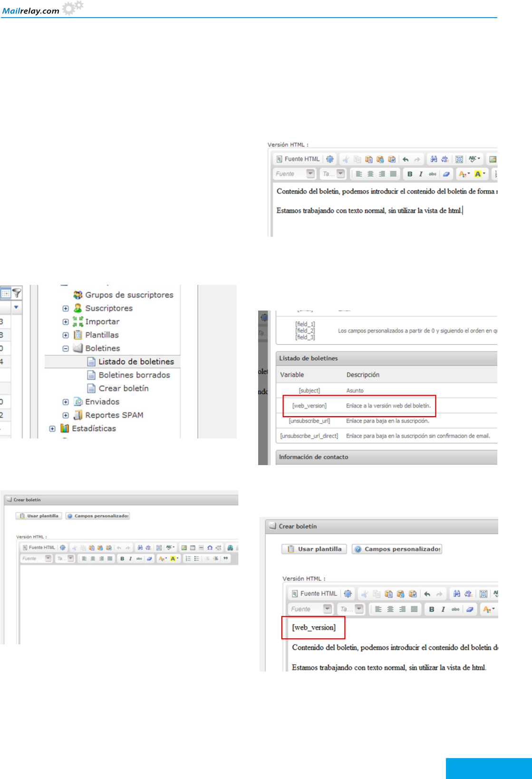
Task: Click the [web_version] text inside the editor
Action: [x=314, y=627]
